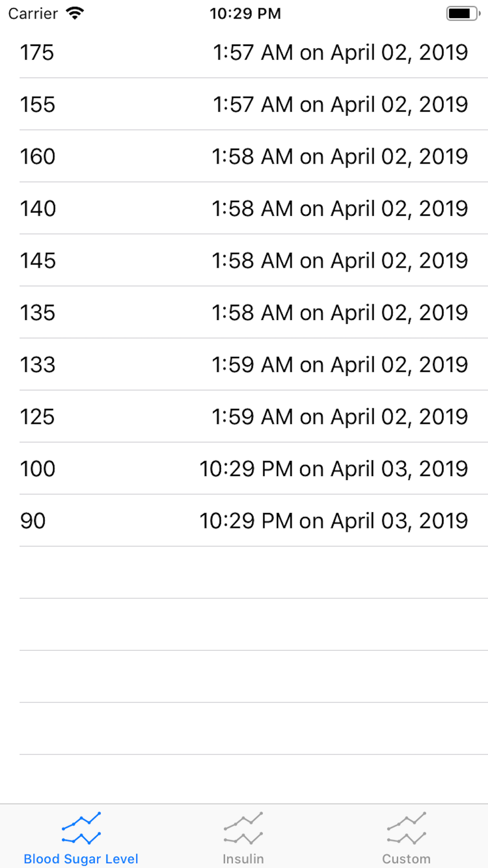Switch to the Insulin tab label
Image resolution: width=488 pixels, height=868 pixels.
click(243, 859)
